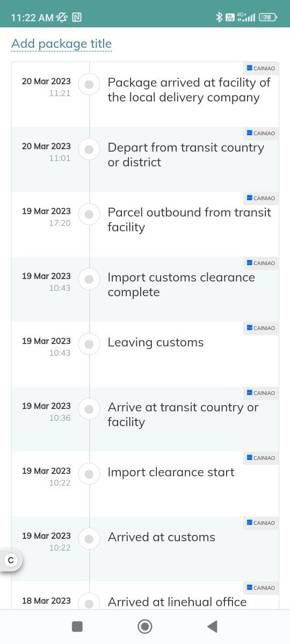
Task: Tap the timeline dot for 20 Mar 11:21
Action: point(90,84)
